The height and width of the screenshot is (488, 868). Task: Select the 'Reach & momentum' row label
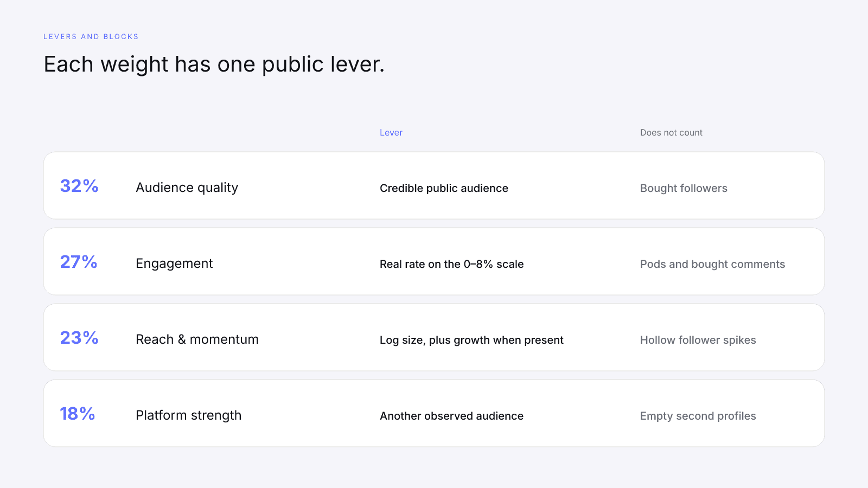[x=197, y=339]
